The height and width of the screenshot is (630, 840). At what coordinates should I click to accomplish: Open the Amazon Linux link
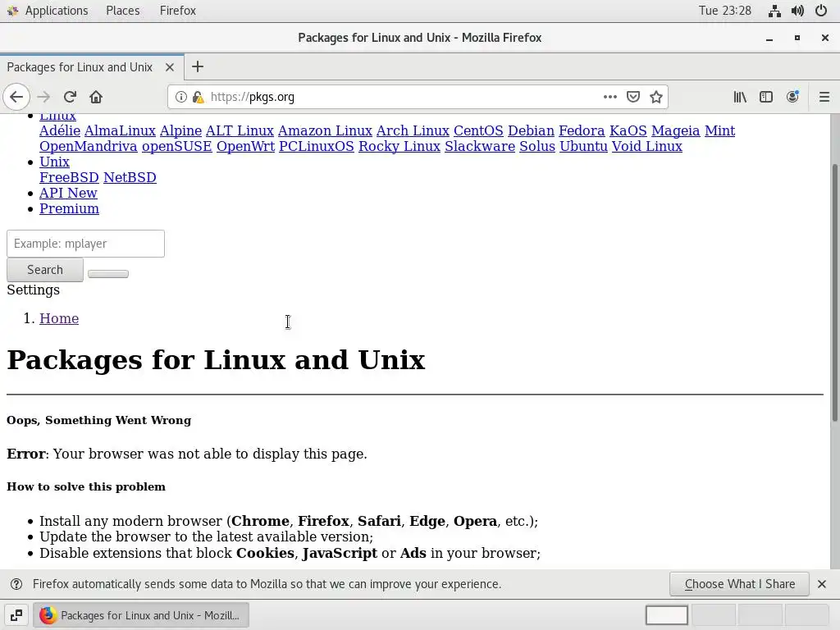pyautogui.click(x=325, y=130)
